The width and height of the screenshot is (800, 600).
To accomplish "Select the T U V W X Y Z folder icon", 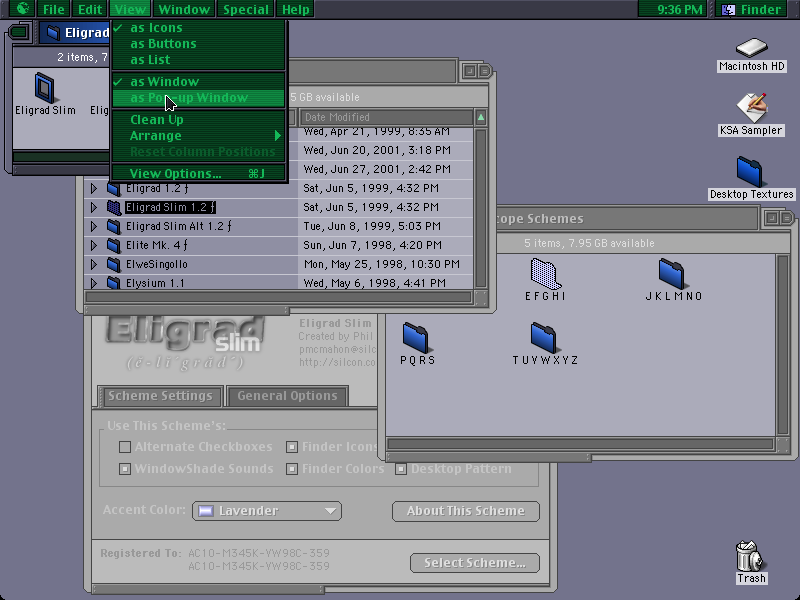I will pyautogui.click(x=544, y=338).
